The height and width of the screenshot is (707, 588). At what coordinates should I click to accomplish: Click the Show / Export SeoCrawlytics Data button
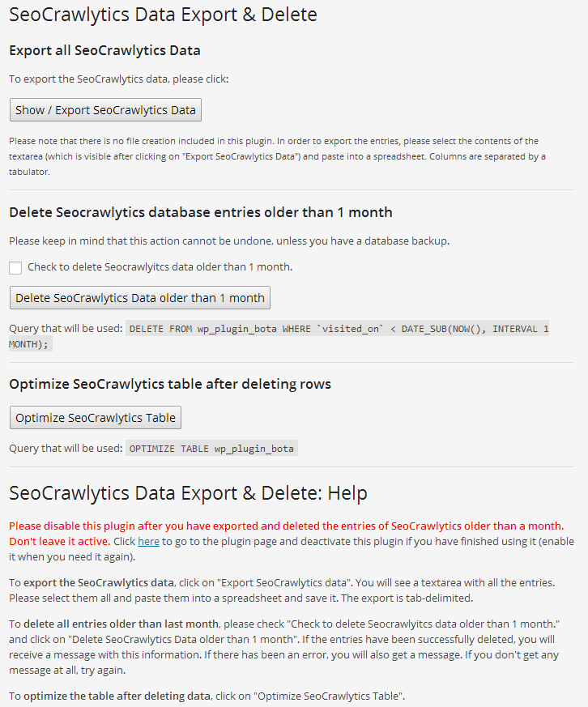click(x=105, y=110)
